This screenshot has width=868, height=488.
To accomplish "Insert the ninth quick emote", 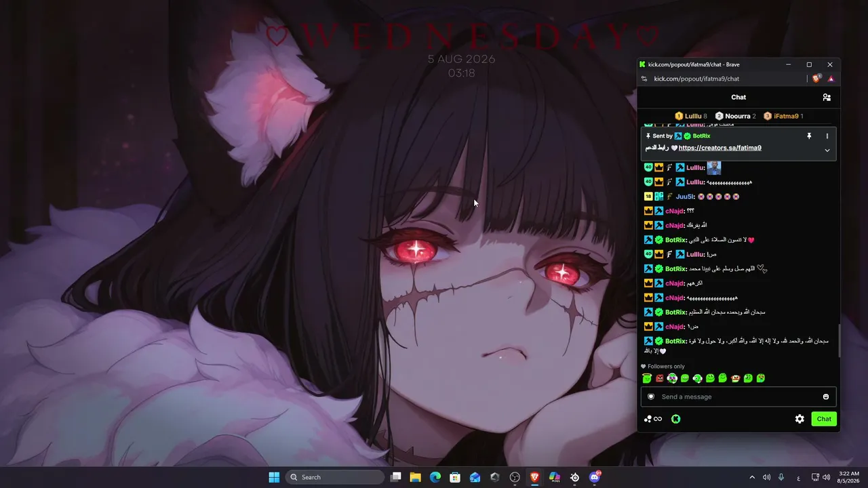I will pyautogui.click(x=748, y=378).
